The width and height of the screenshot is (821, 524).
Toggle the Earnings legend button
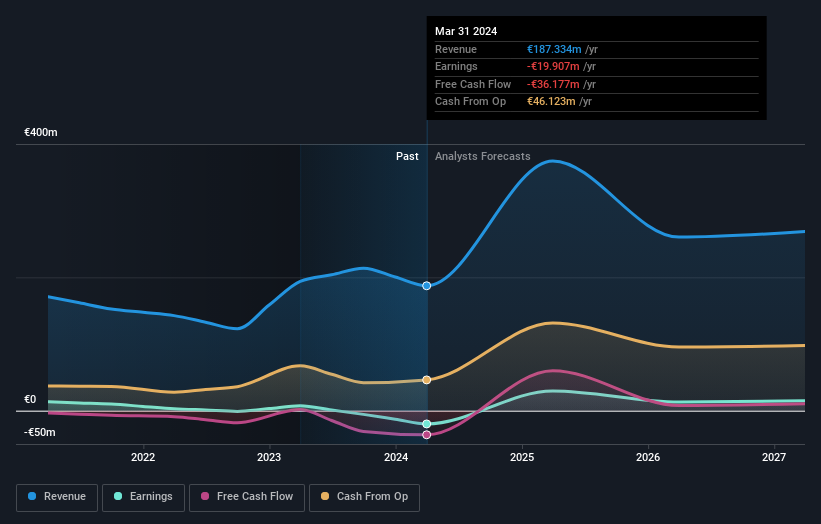143,497
